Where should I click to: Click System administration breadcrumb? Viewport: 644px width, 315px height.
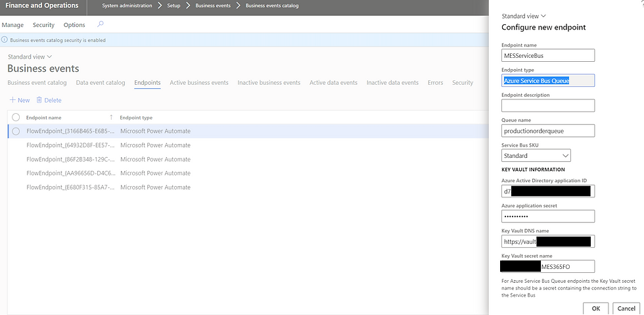tap(127, 6)
